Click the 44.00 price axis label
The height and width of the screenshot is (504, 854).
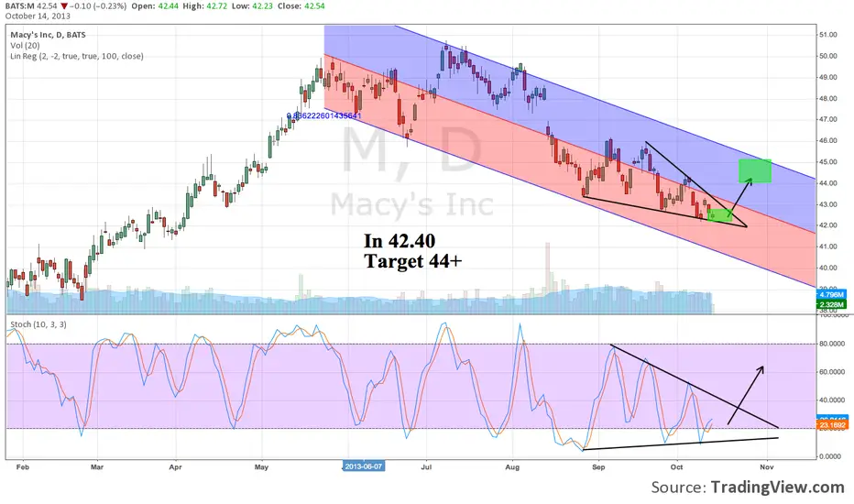click(827, 183)
